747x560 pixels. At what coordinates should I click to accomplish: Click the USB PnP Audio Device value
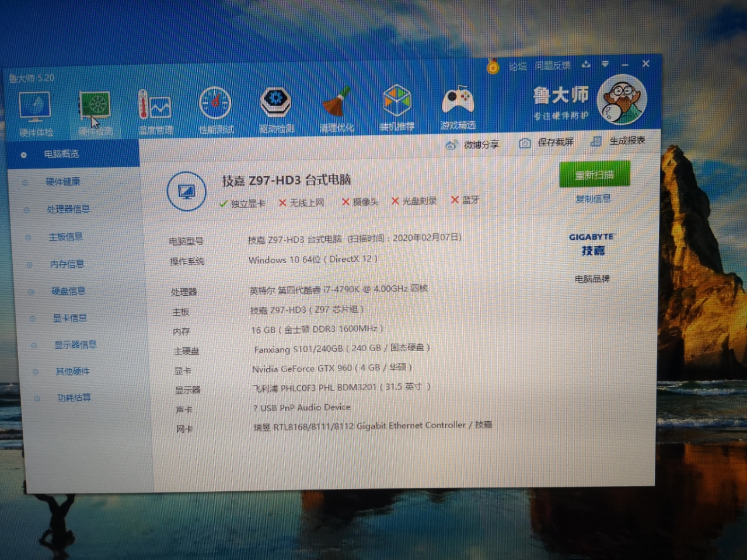click(302, 407)
